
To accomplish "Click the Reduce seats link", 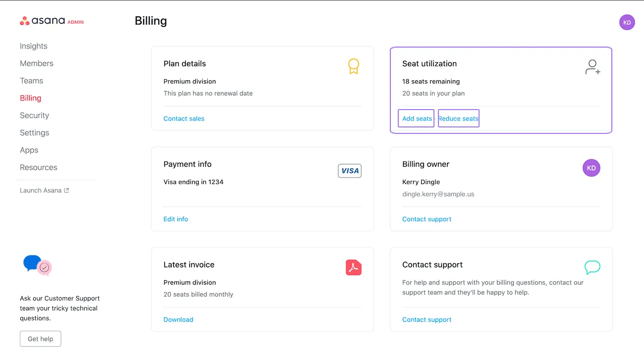I will [x=458, y=119].
